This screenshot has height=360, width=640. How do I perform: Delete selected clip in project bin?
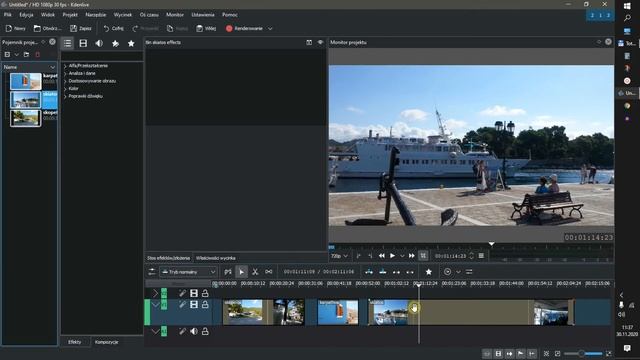pyautogui.click(x=38, y=54)
